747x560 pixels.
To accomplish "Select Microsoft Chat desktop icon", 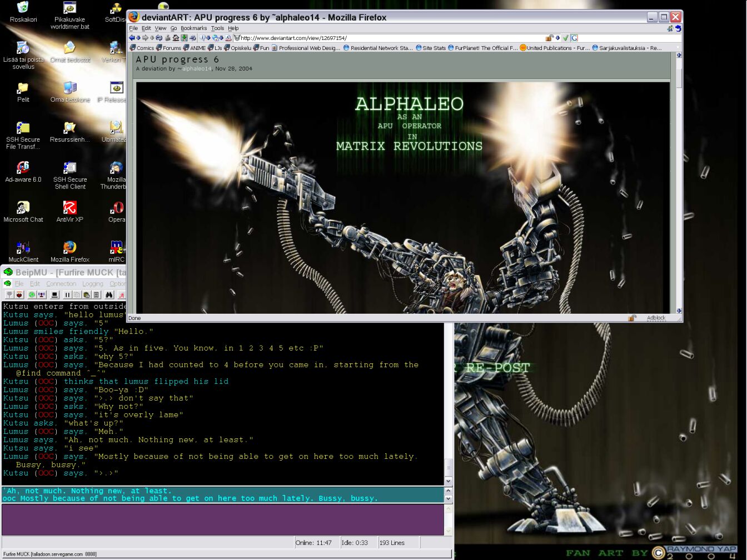I will (x=23, y=212).
